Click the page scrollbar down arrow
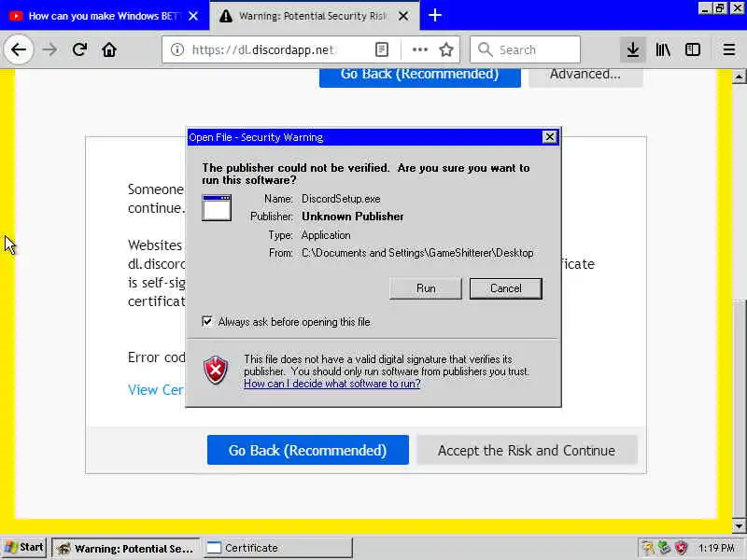 (x=739, y=526)
